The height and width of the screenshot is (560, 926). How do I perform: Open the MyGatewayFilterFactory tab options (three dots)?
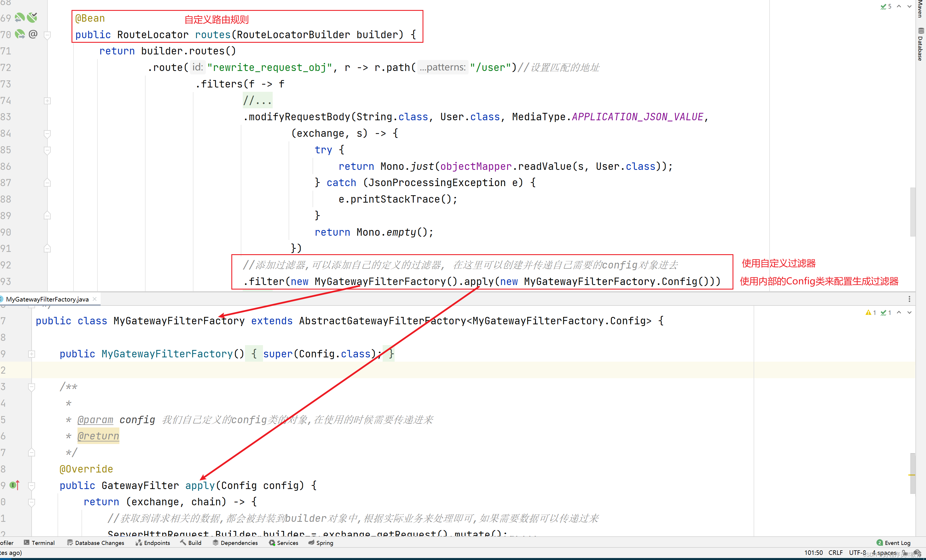pos(909,299)
